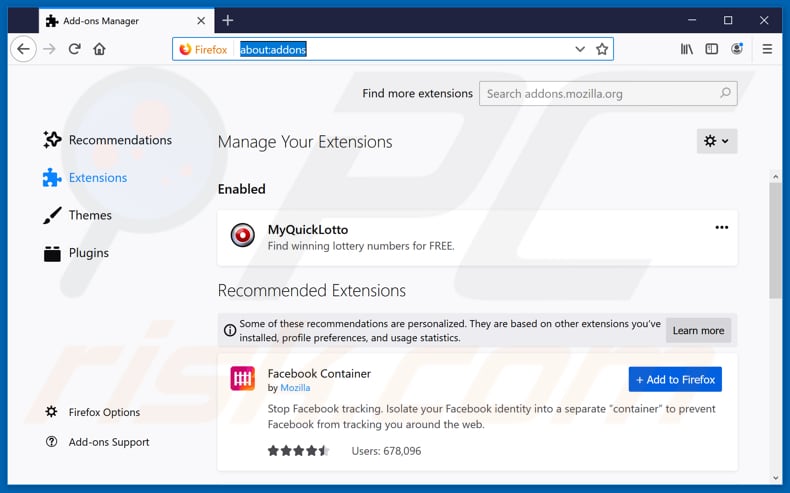Click the 'Users: 678,096' text
The height and width of the screenshot is (493, 790).
click(x=386, y=451)
